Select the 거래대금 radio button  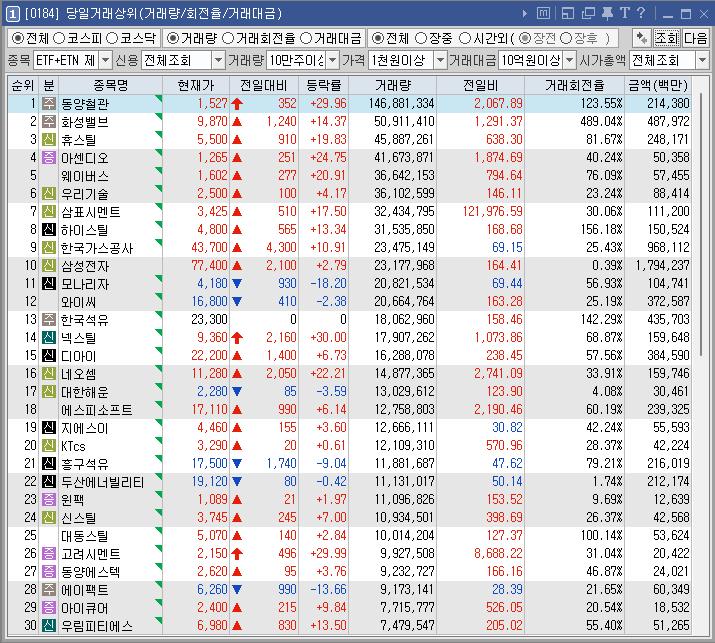306,38
